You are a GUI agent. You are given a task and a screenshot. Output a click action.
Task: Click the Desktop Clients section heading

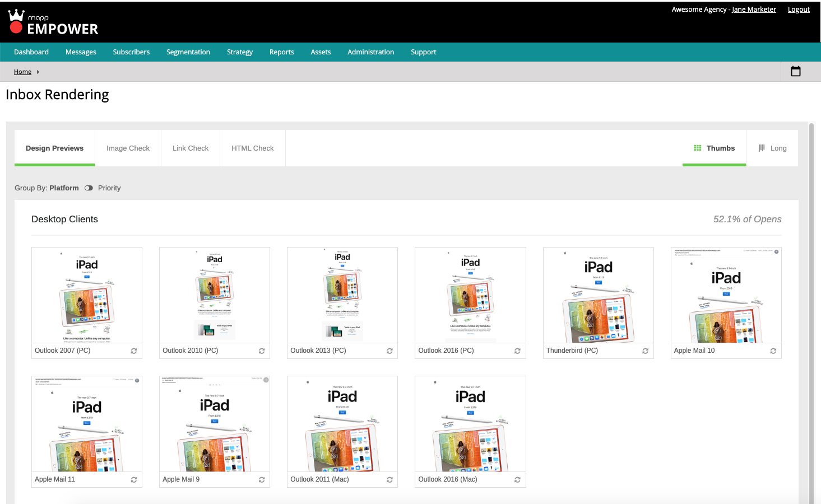point(64,220)
